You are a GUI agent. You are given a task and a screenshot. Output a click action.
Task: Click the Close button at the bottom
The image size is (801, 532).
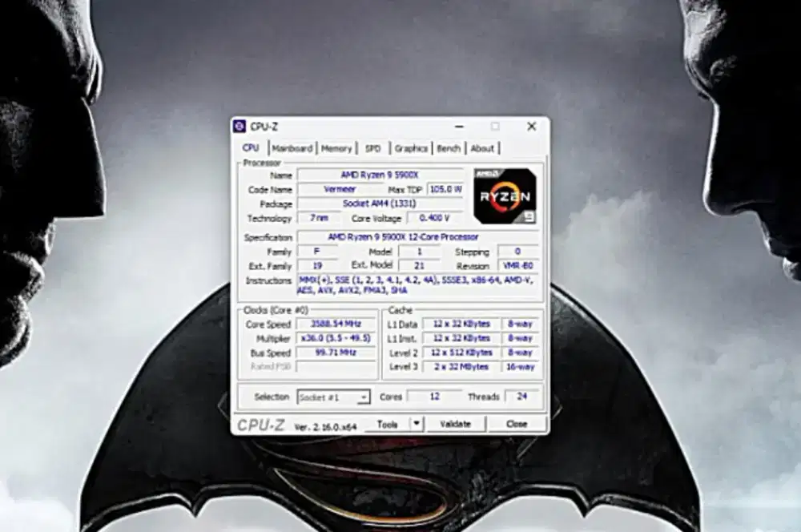517,424
